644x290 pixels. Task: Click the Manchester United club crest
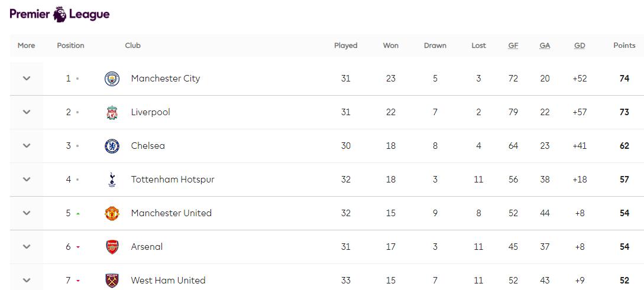tap(112, 213)
